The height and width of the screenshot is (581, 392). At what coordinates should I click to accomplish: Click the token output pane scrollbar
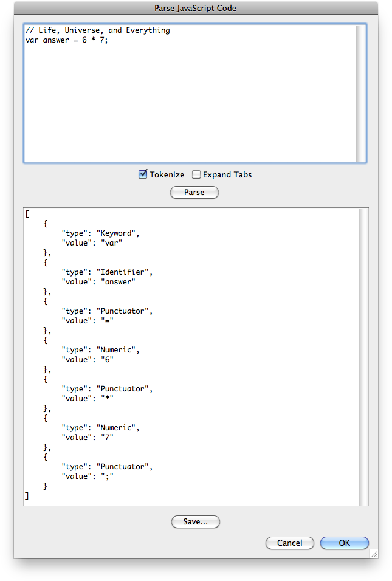pos(363,357)
